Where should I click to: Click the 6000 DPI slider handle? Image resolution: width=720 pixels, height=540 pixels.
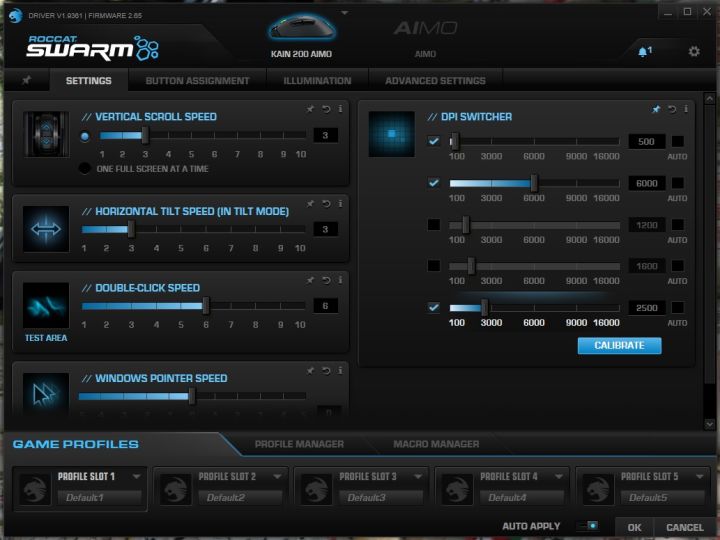tap(534, 183)
